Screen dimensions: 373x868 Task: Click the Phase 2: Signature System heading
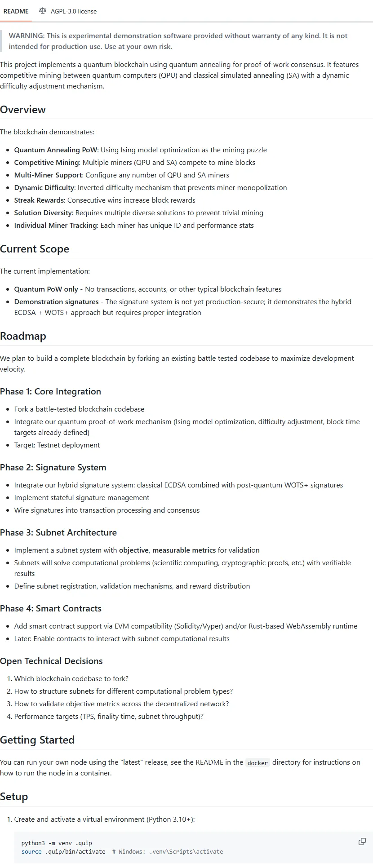pyautogui.click(x=53, y=467)
